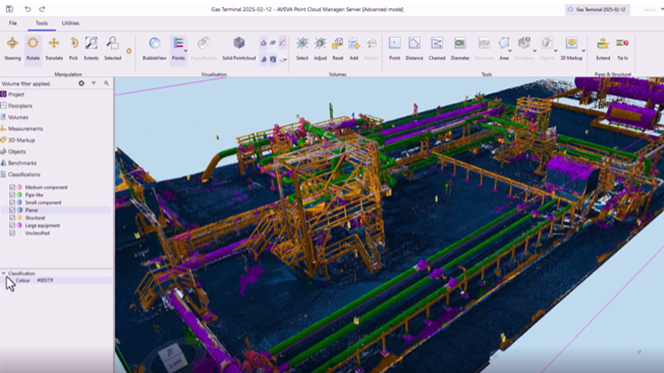
Task: Select the Measurements tree node
Action: [x=25, y=129]
